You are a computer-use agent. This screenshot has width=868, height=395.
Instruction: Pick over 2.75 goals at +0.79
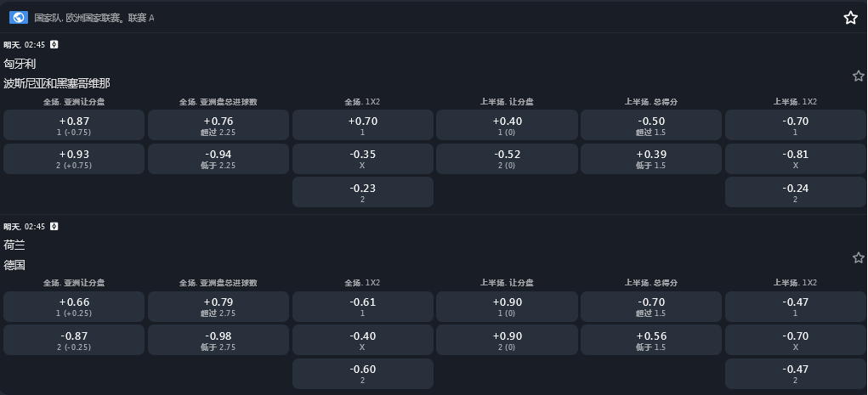coord(218,307)
